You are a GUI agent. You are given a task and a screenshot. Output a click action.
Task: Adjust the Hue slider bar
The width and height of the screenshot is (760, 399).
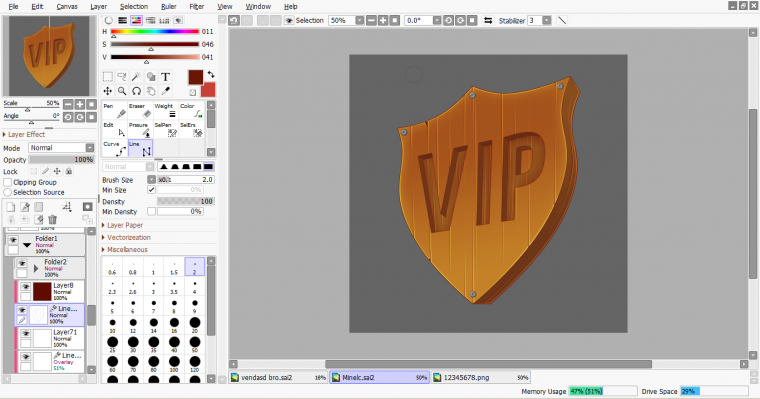(x=155, y=32)
